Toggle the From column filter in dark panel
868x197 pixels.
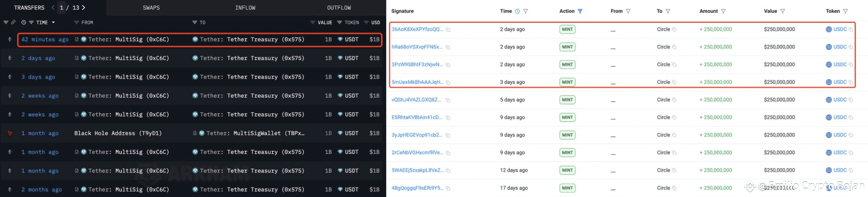(76, 22)
